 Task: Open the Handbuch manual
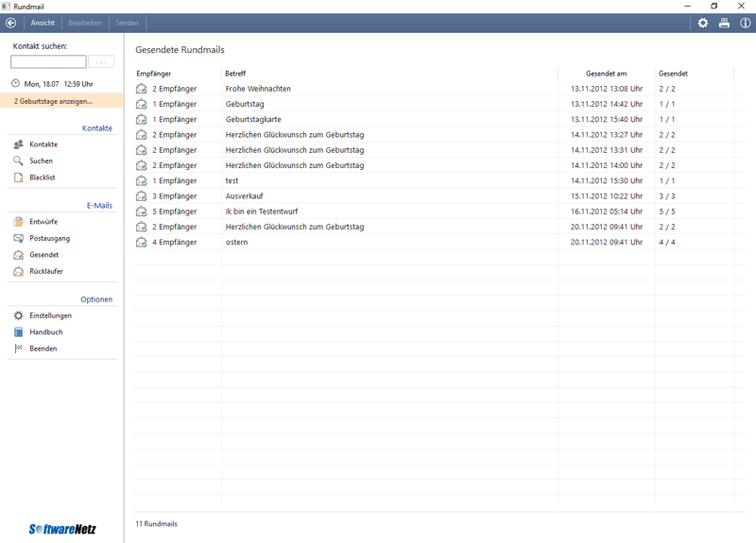pos(45,332)
